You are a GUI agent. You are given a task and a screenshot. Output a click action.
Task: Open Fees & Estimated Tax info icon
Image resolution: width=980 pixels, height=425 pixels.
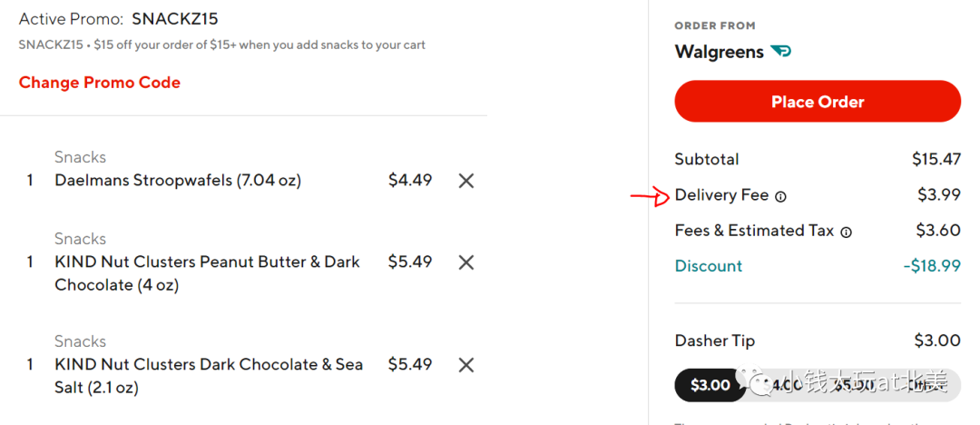click(x=846, y=232)
